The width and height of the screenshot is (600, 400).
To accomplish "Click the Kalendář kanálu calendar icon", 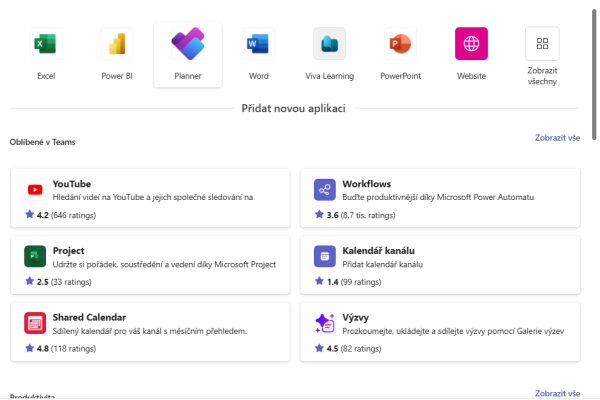I will pyautogui.click(x=324, y=256).
